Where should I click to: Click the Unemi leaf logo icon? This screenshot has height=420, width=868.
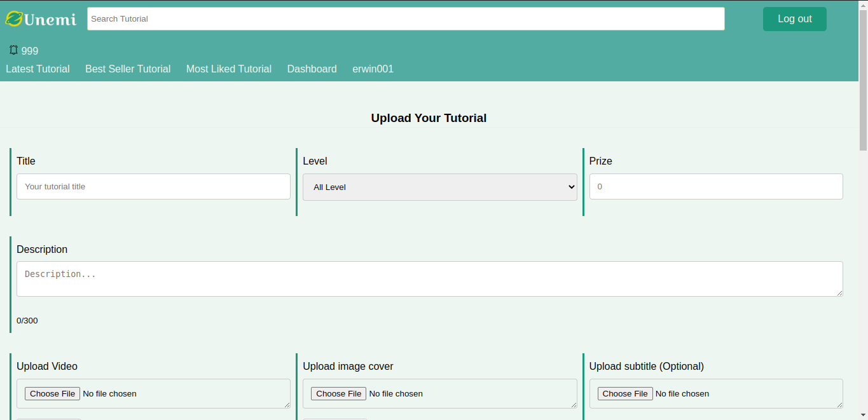click(x=13, y=19)
